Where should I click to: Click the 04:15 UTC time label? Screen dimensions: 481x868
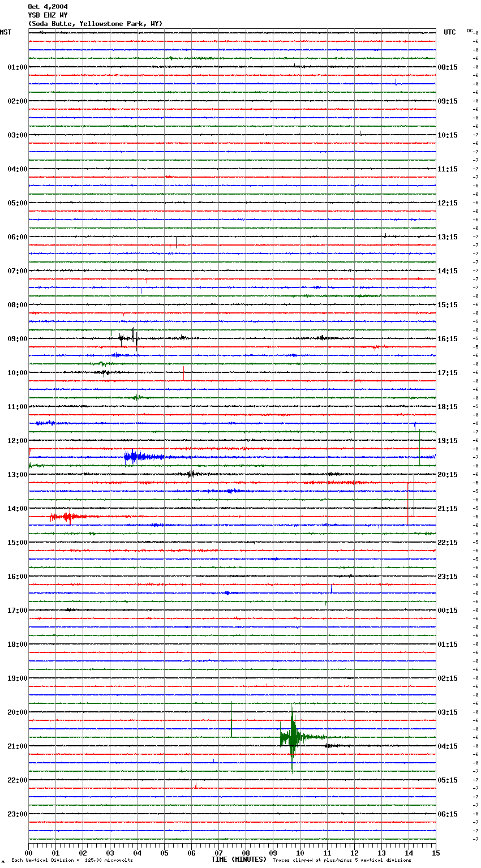pos(448,746)
